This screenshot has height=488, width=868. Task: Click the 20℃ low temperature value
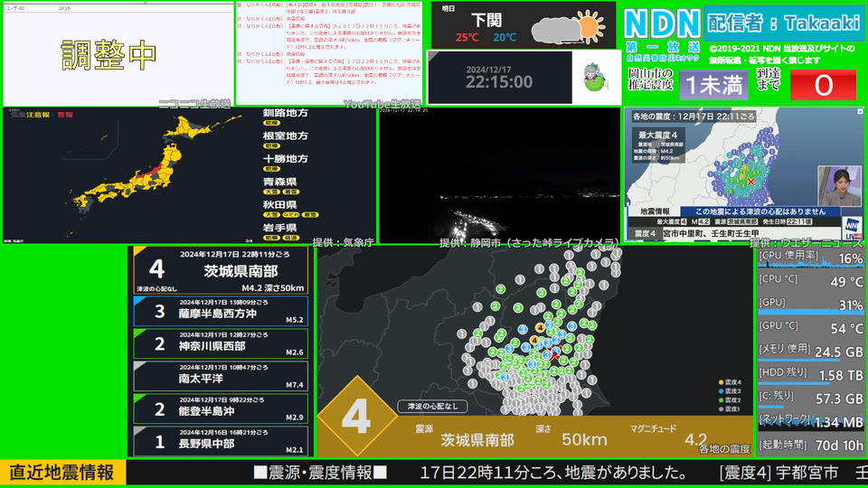point(505,38)
